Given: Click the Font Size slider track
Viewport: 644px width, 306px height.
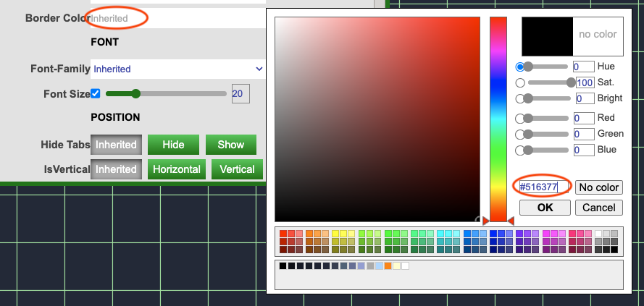Looking at the screenshot, I should click(167, 93).
